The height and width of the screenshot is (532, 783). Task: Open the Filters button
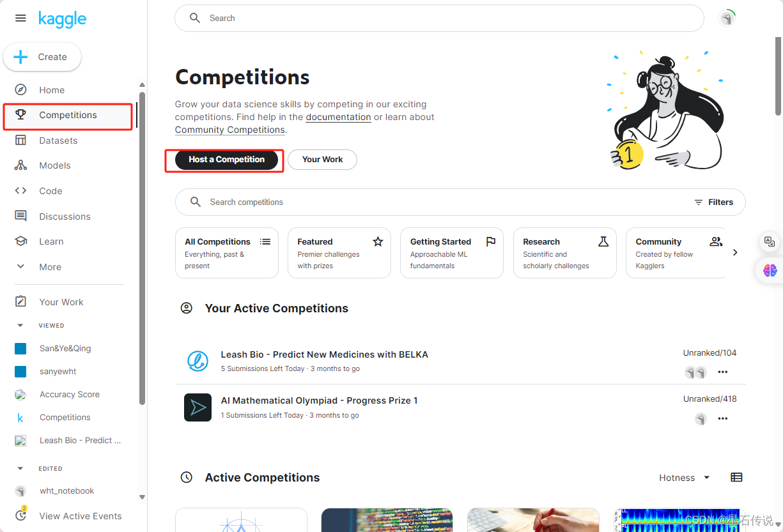point(714,202)
